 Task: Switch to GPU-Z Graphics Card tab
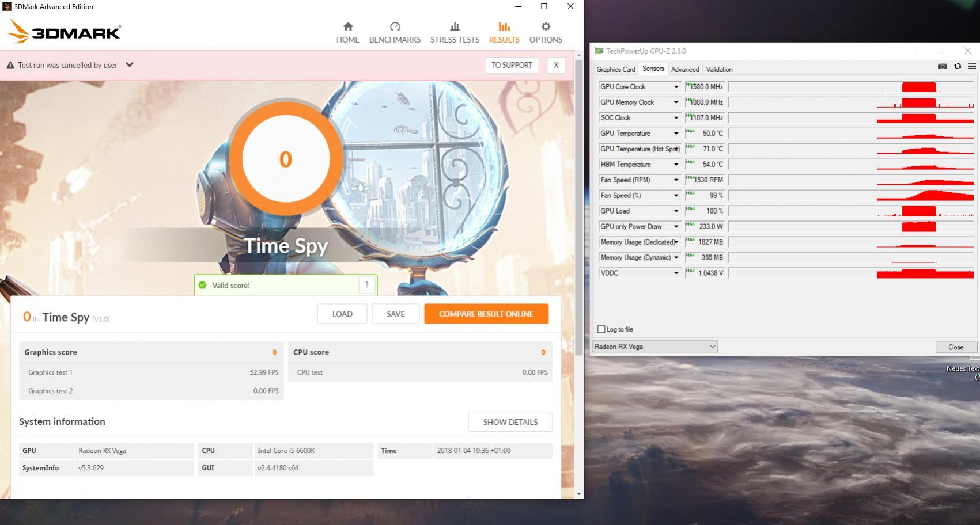616,69
